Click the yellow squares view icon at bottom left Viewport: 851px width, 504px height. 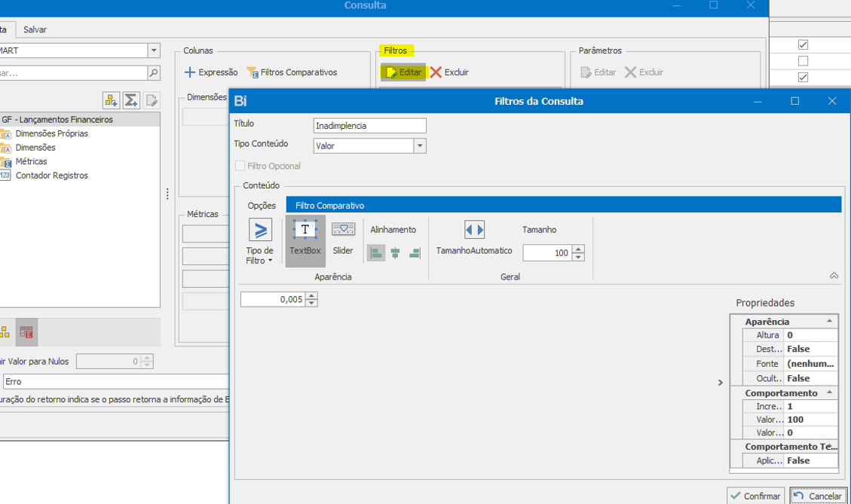[5, 332]
